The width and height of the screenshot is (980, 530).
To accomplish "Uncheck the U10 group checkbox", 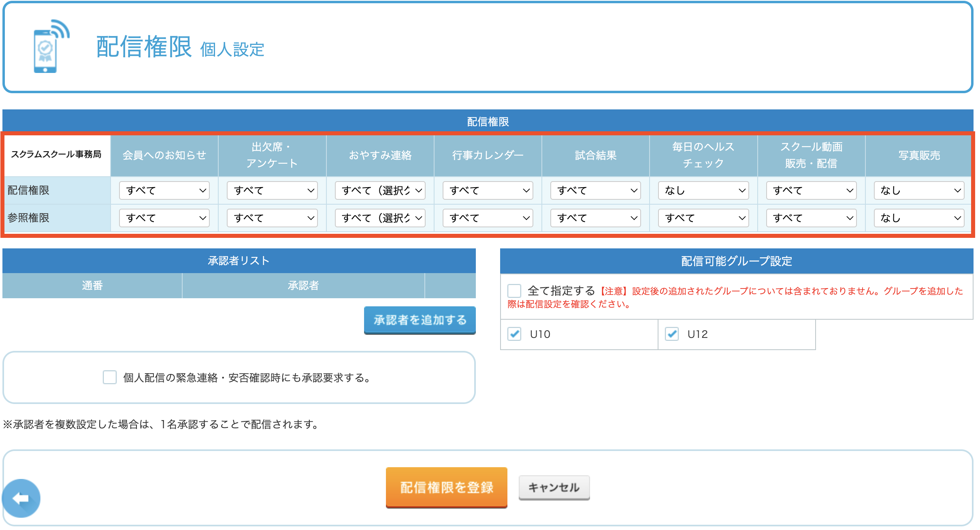I will [x=514, y=334].
